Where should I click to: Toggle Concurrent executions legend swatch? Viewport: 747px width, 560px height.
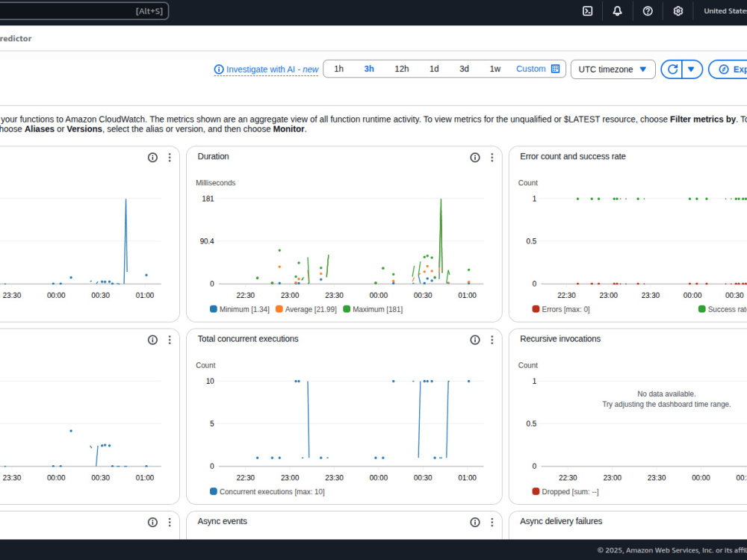(x=214, y=491)
